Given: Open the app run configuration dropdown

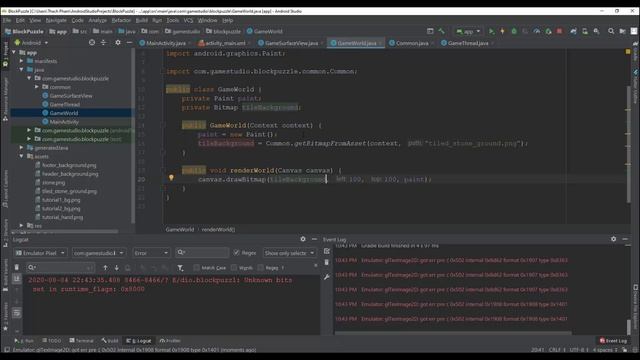Looking at the screenshot, I should [x=468, y=31].
